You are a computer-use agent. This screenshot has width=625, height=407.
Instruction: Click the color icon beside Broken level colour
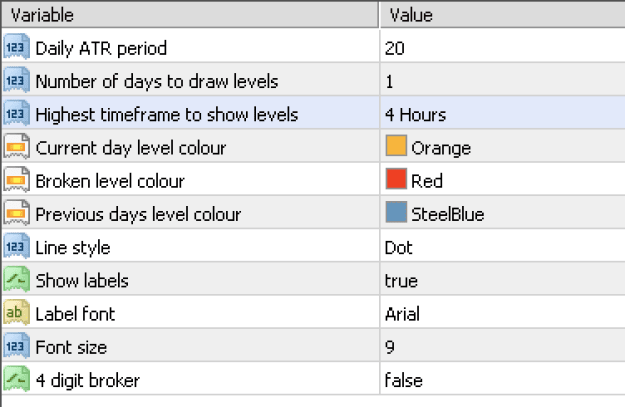pos(17,181)
